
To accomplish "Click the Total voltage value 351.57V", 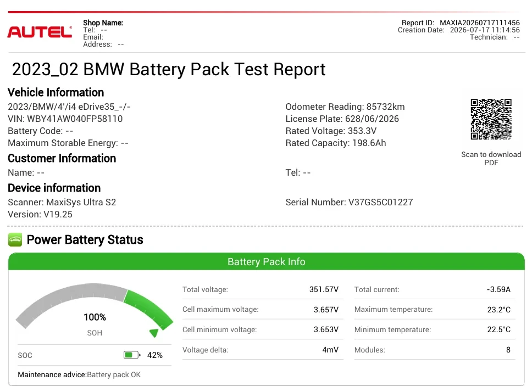I will [324, 289].
